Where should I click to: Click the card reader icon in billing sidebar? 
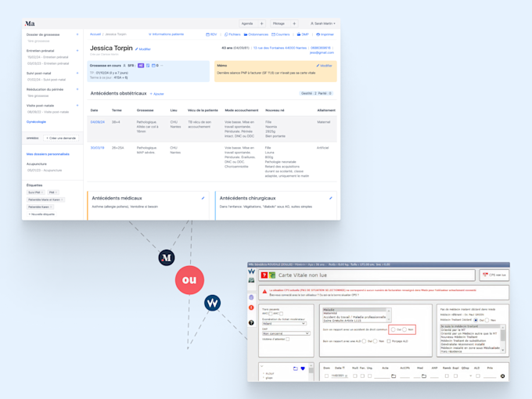(x=251, y=280)
